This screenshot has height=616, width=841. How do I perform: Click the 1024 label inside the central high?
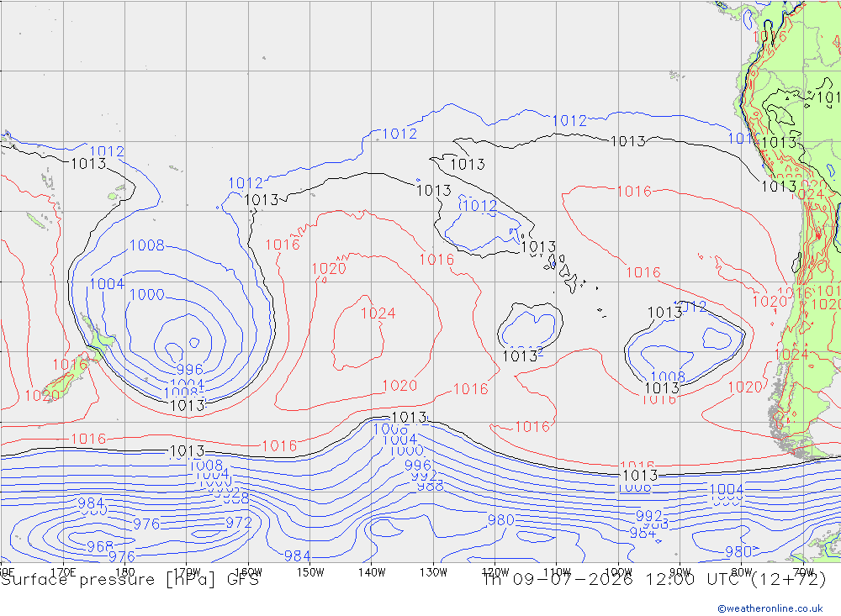point(378,313)
